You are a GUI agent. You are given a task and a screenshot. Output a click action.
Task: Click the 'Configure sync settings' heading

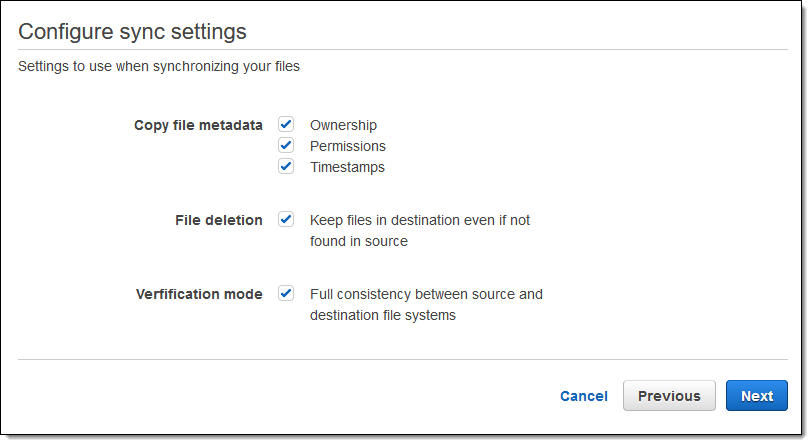pos(132,31)
